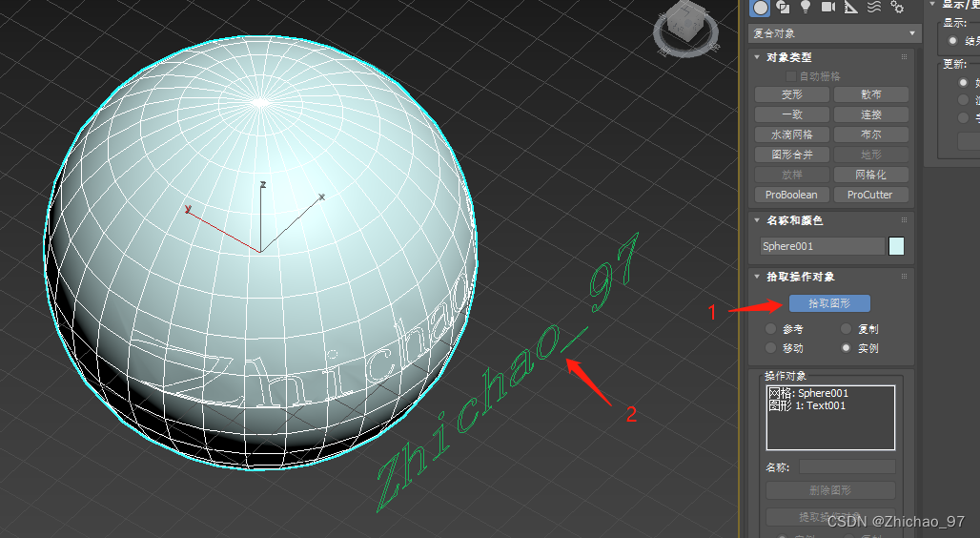The height and width of the screenshot is (538, 980).
Task: Click the ProCutter button
Action: (x=870, y=195)
